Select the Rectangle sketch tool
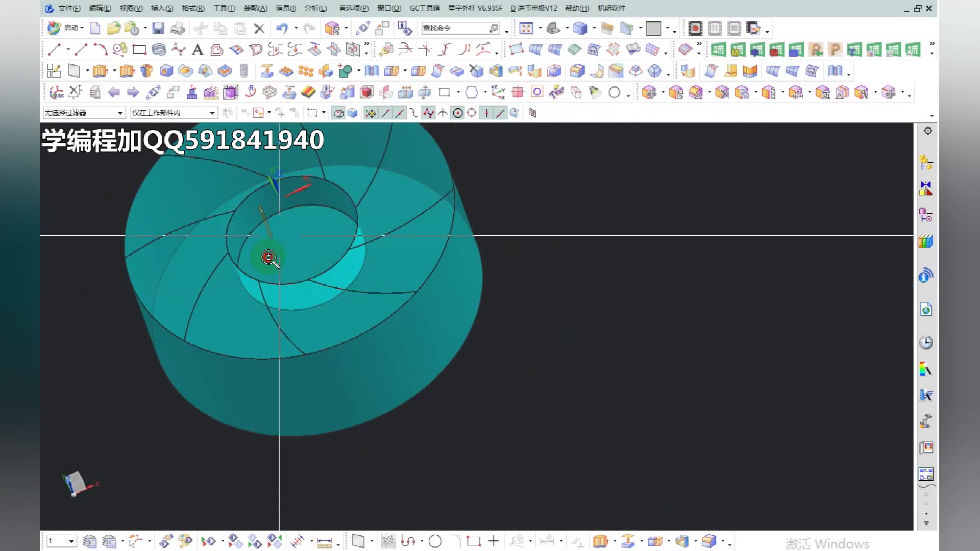Viewport: 980px width, 551px height. [139, 50]
